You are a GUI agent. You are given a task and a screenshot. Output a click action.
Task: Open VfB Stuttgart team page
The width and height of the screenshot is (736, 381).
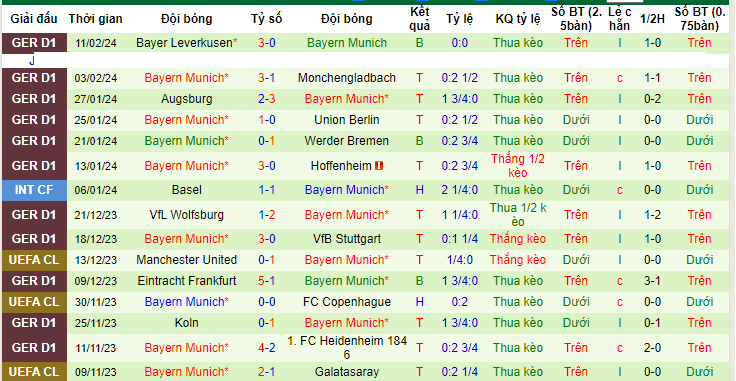click(347, 239)
